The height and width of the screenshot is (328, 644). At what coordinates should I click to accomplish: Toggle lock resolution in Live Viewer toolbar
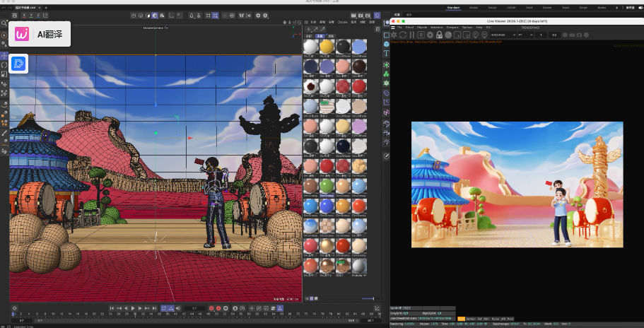point(439,34)
